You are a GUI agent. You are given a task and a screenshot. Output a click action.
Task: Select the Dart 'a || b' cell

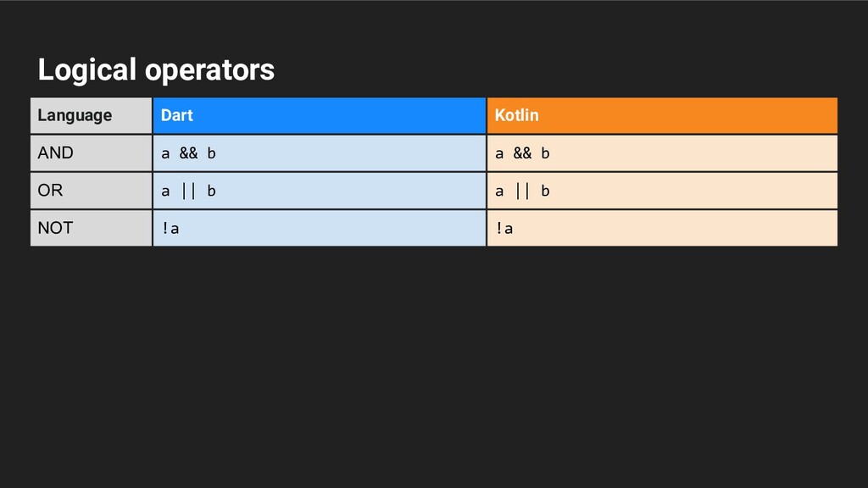(x=320, y=191)
